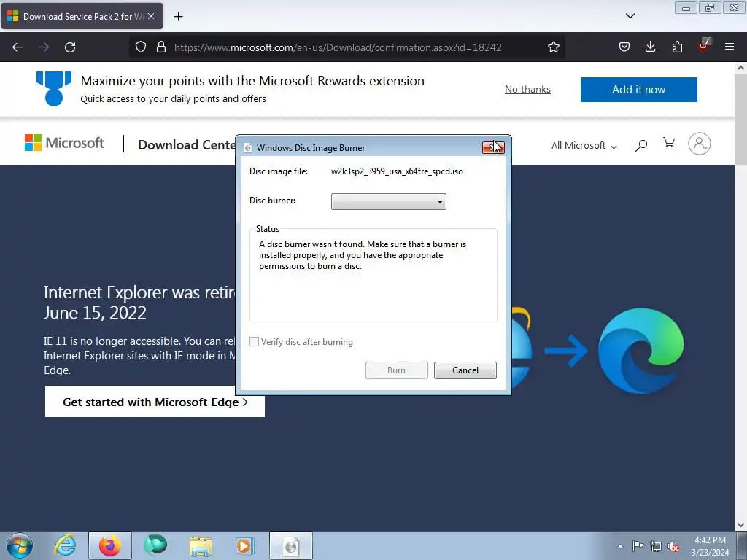The image size is (747, 560).
Task: Click the w2k3sp2_3959_usa_x64fre_spcd.iso file name
Action: click(397, 171)
